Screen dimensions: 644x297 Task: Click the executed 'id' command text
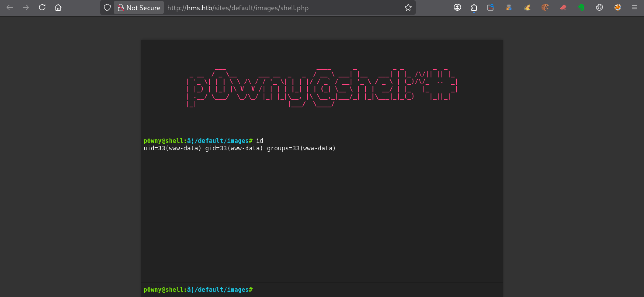pos(259,141)
